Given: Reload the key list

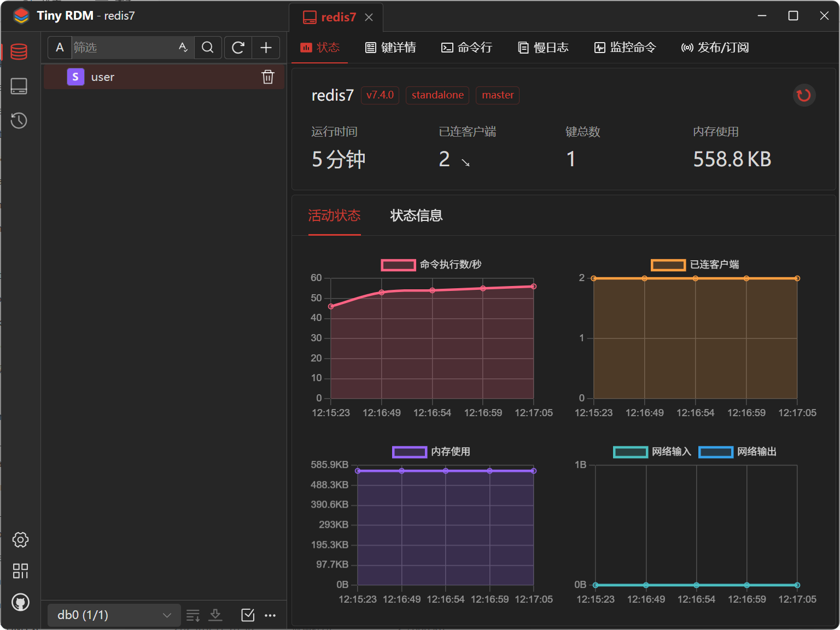Looking at the screenshot, I should [x=238, y=48].
